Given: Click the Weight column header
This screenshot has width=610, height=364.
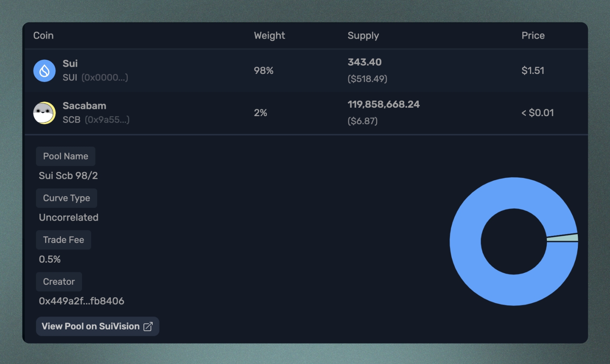Looking at the screenshot, I should click(x=269, y=36).
